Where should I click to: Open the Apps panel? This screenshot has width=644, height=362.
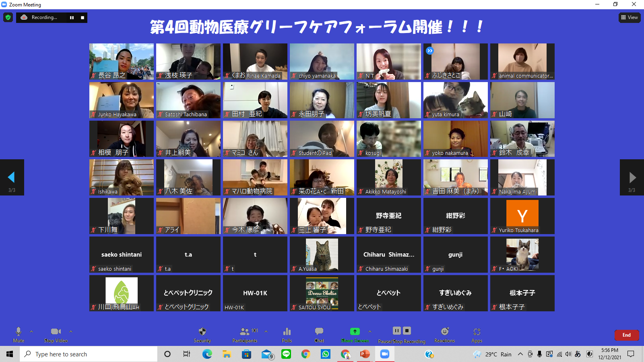point(477,334)
